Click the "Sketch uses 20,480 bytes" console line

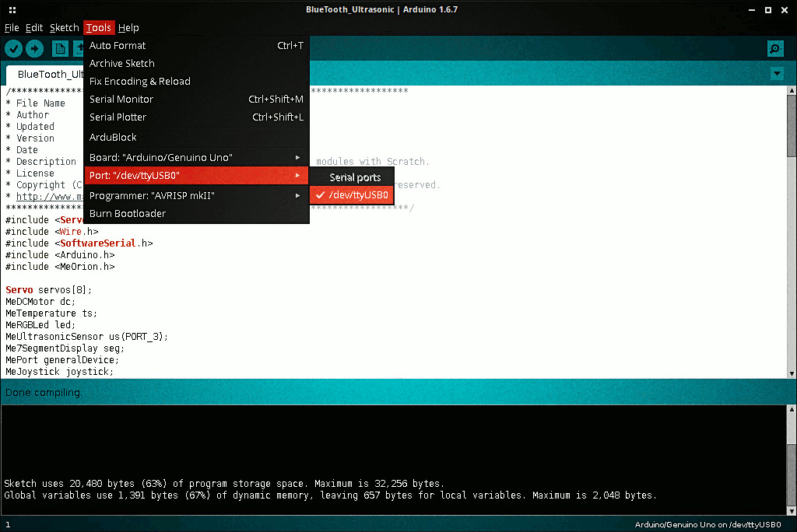click(x=224, y=483)
